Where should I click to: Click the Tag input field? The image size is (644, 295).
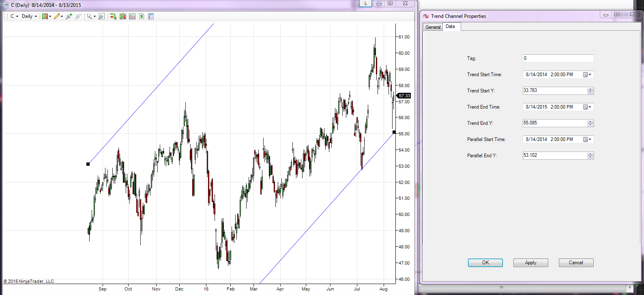tap(558, 58)
